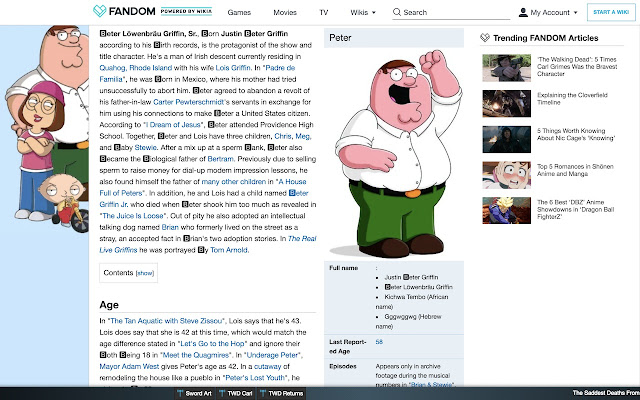This screenshot has width=640, height=400.
Task: Follow the cutaway link
Action: pyautogui.click(x=267, y=367)
